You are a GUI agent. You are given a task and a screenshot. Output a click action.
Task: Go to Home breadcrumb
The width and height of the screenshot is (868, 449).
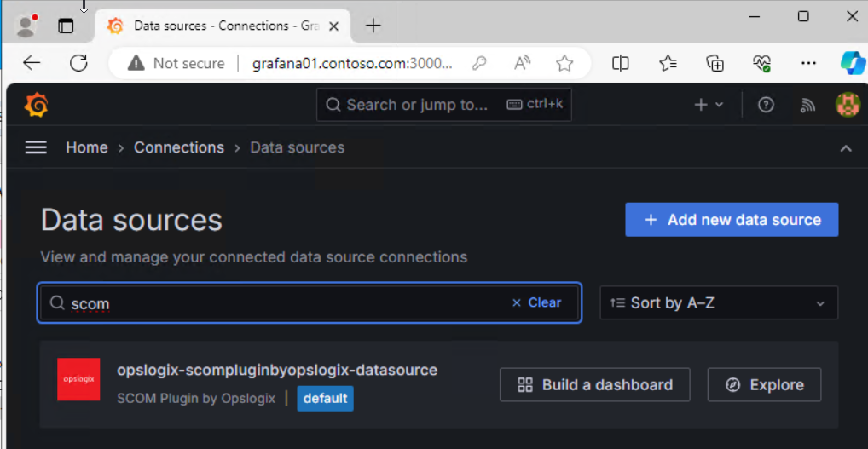(87, 147)
